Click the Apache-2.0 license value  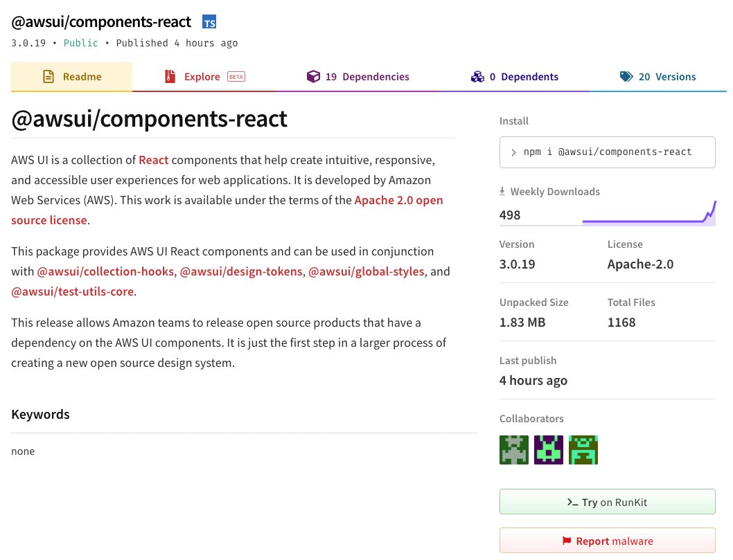point(640,264)
